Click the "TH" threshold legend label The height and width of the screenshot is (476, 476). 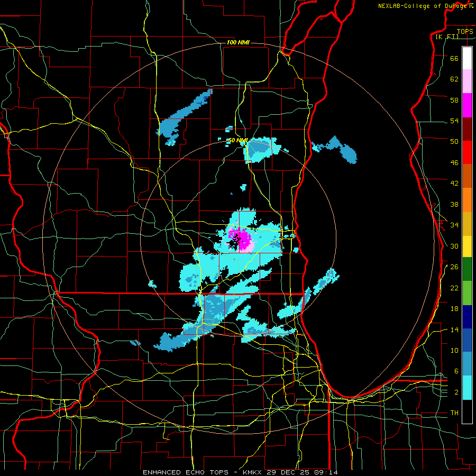point(454,413)
